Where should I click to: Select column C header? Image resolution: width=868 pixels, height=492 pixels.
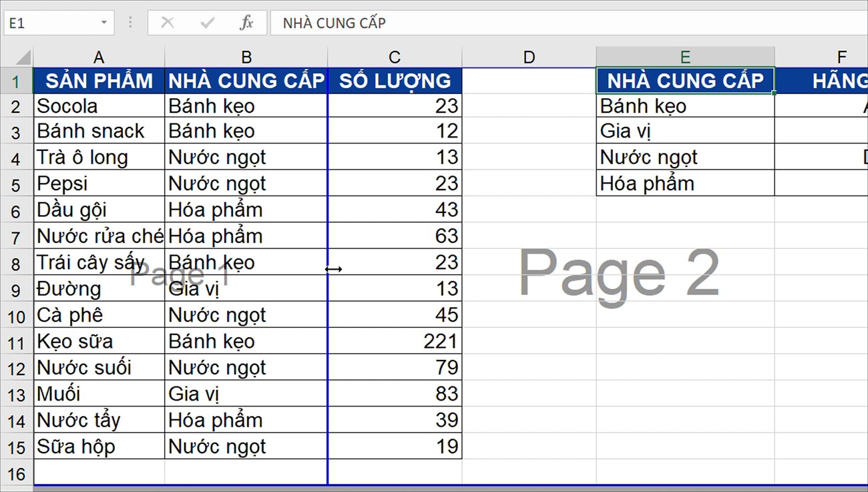point(395,57)
